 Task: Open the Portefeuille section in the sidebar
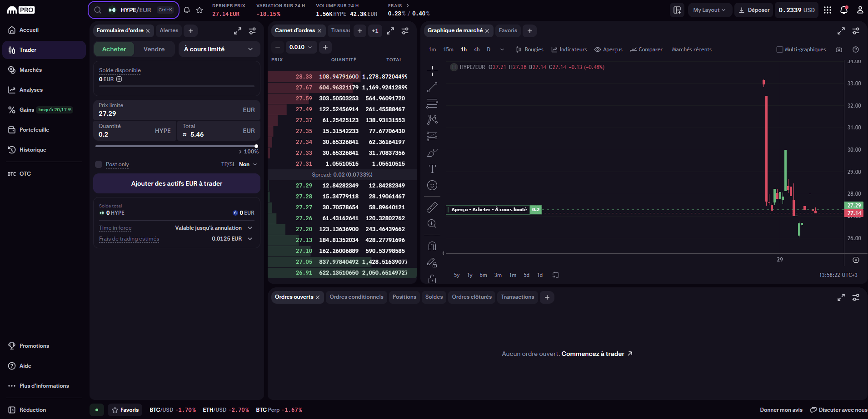point(34,129)
